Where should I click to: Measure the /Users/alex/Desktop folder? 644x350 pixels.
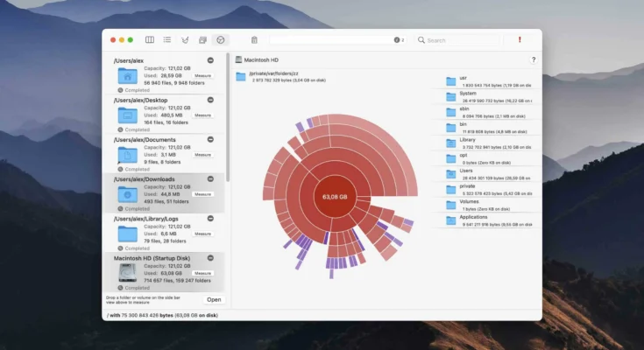coord(203,115)
